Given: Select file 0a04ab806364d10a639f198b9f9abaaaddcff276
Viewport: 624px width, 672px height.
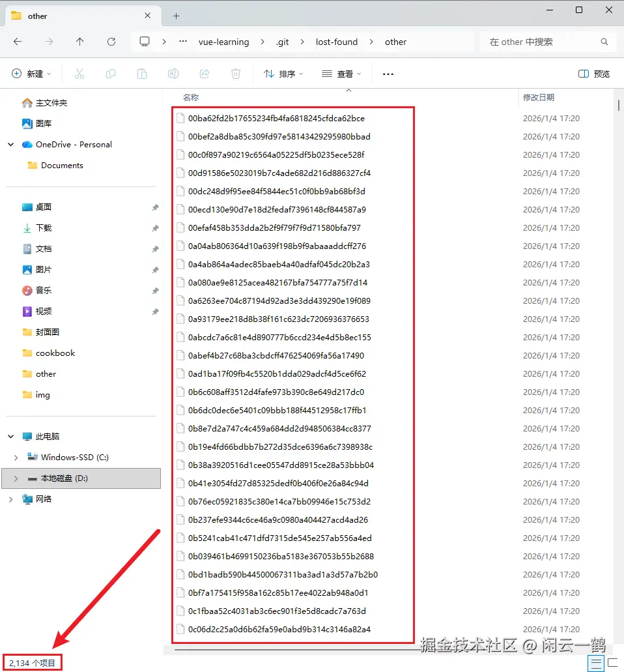Looking at the screenshot, I should [277, 246].
